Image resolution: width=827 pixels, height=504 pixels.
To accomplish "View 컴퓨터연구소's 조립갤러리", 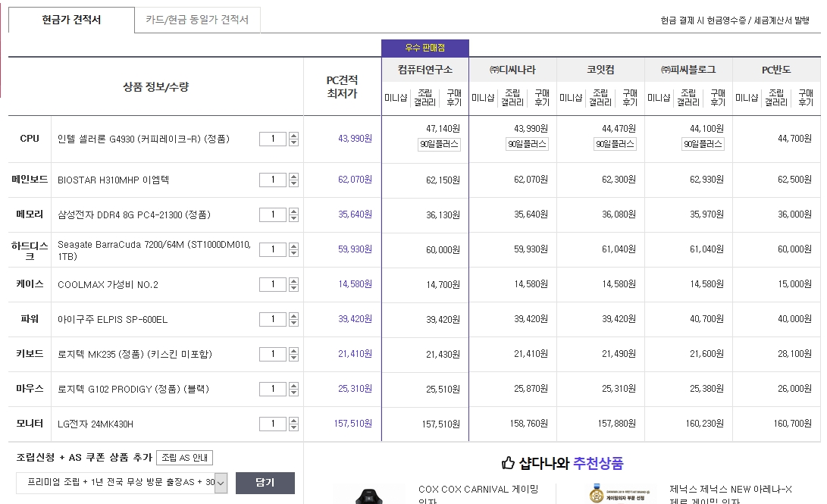I will click(x=425, y=98).
